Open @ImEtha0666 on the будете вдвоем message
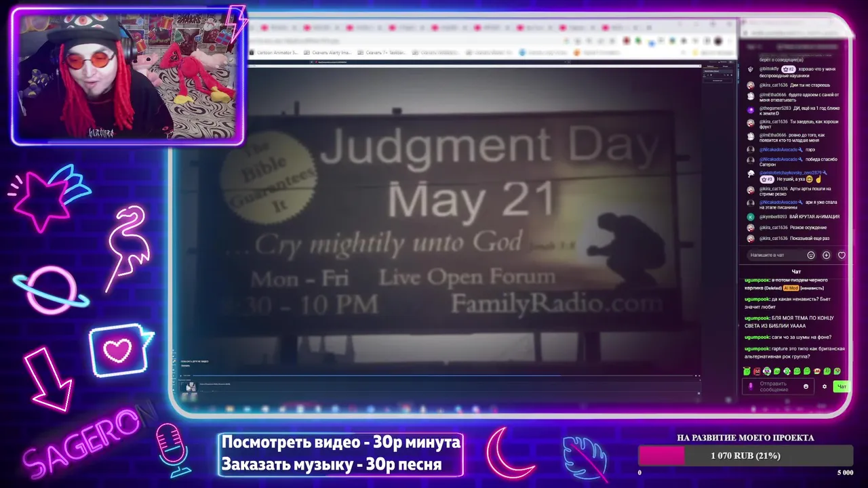The height and width of the screenshot is (488, 868). (774, 95)
